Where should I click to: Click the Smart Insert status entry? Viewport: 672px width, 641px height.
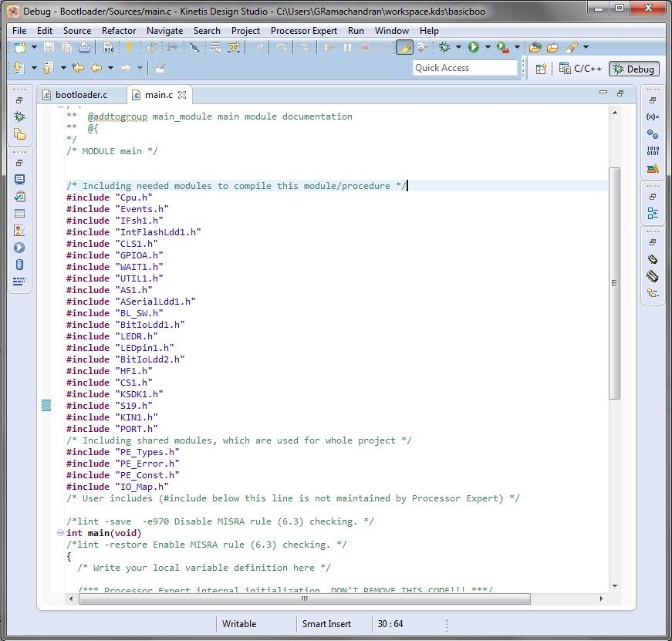click(x=326, y=624)
